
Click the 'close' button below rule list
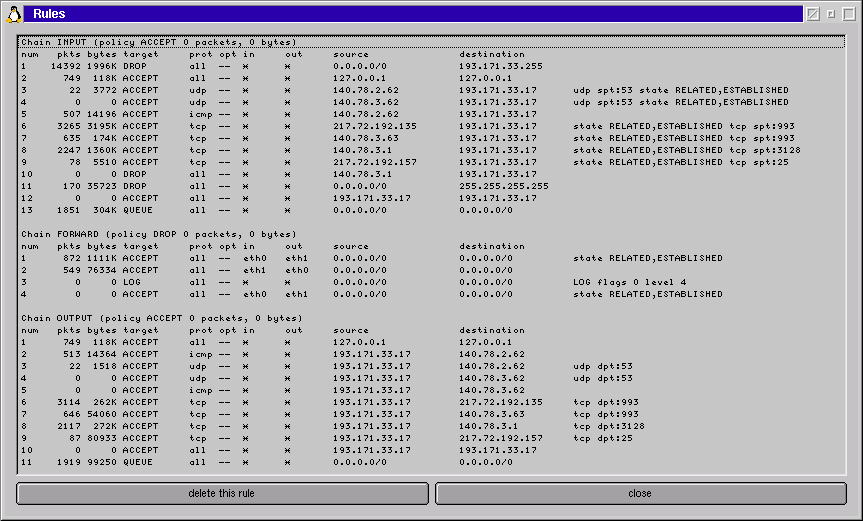coord(641,493)
